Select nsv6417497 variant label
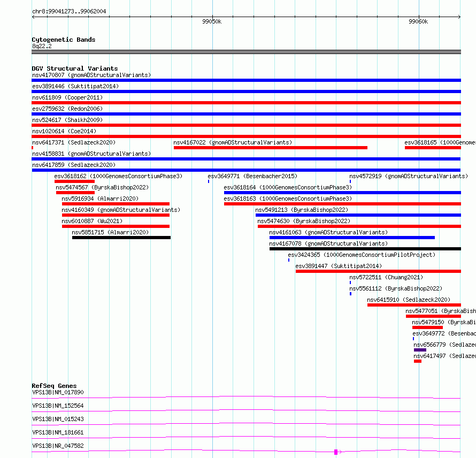Image resolution: width=476 pixels, height=458 pixels. tap(445, 356)
